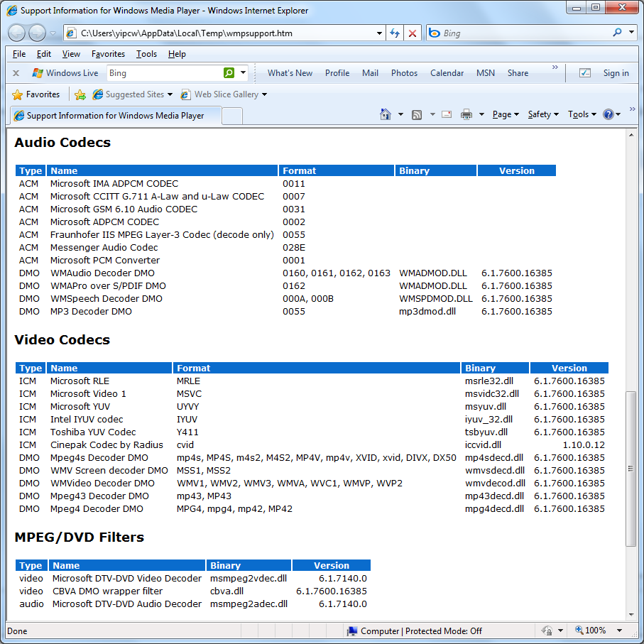Click the Home icon in command bar
The width and height of the screenshot is (644, 644).
(x=386, y=114)
